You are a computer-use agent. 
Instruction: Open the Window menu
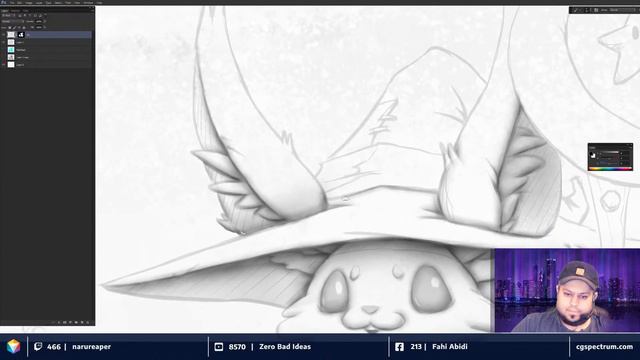click(x=88, y=3)
